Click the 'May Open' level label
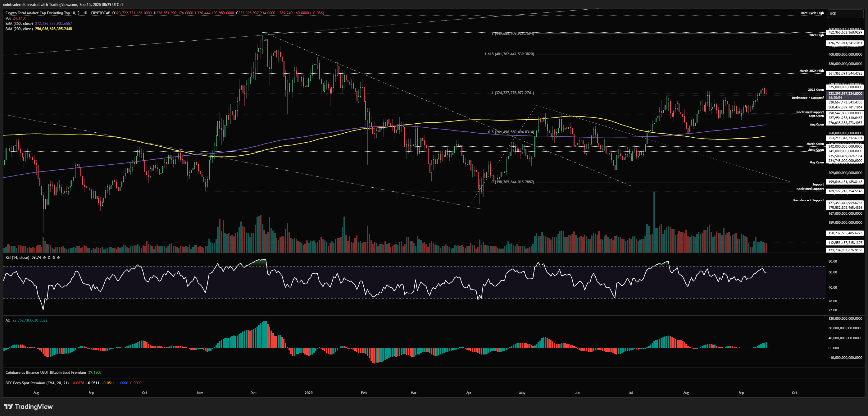Viewport: 868px width, 416px height. 816,162
